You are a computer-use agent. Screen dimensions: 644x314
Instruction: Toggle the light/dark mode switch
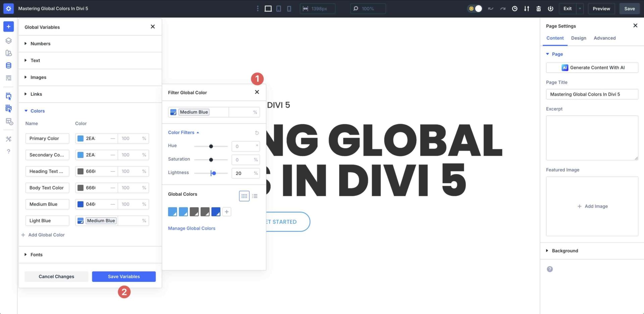475,8
